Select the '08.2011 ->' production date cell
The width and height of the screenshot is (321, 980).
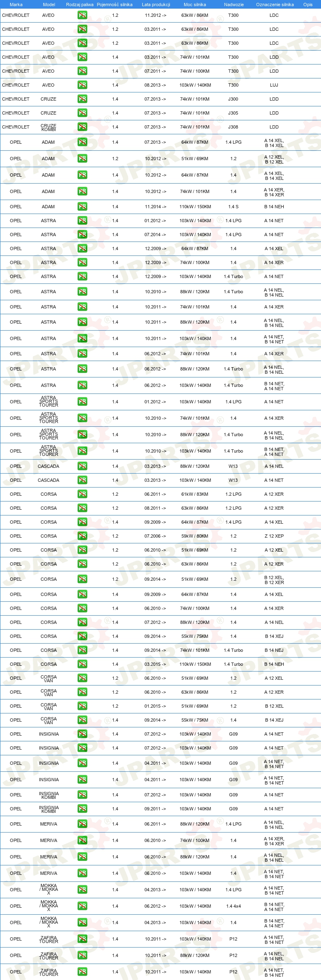[156, 508]
